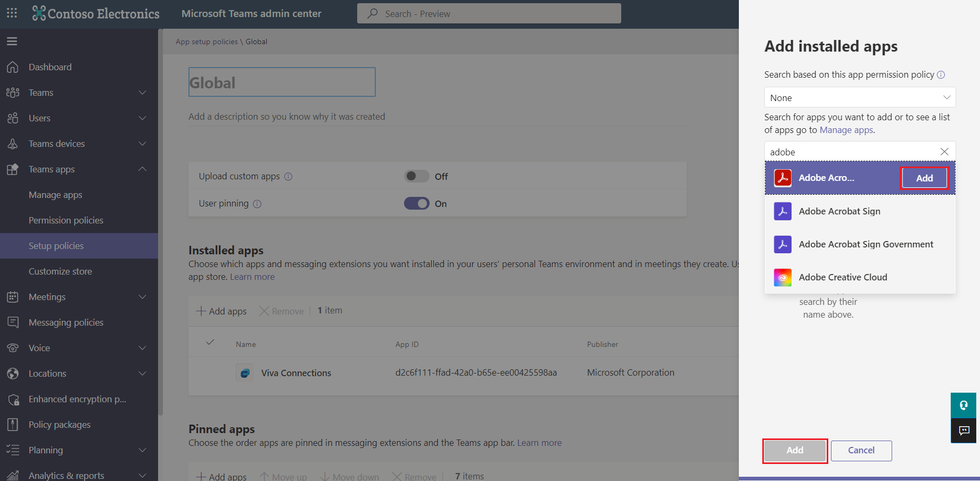Expand the Voice chevron
This screenshot has width=980, height=481.
pos(142,348)
